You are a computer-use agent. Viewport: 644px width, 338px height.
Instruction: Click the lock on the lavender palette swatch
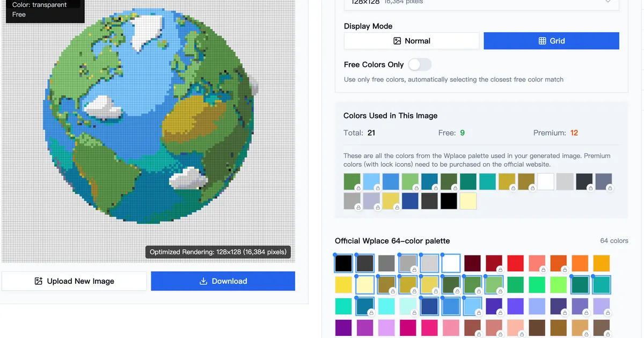click(609, 312)
